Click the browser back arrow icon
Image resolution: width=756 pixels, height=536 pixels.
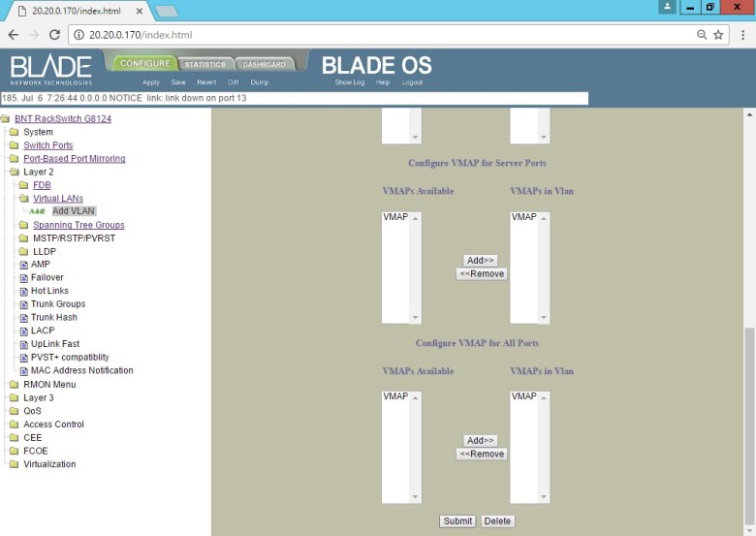[13, 35]
